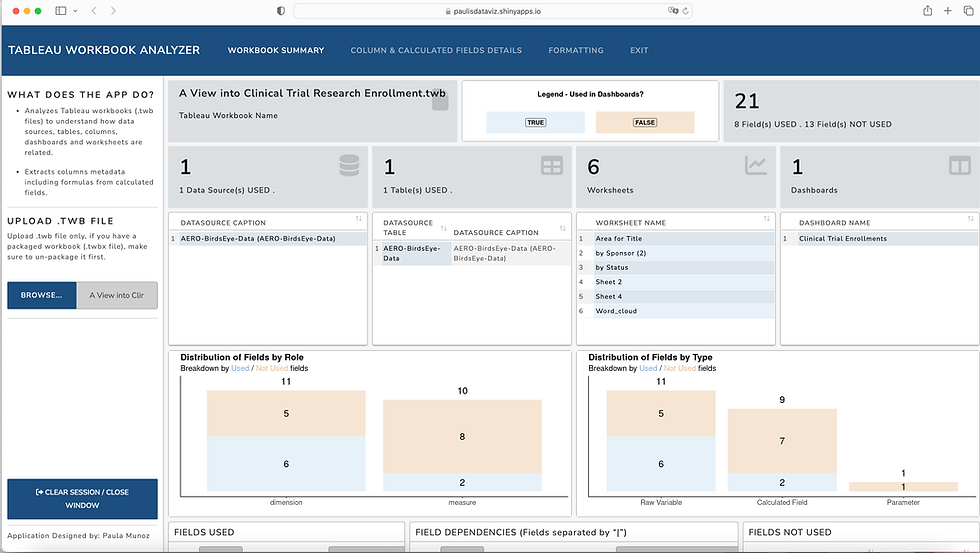Go forward with browser forward arrow
This screenshot has height=553, width=980.
point(113,11)
